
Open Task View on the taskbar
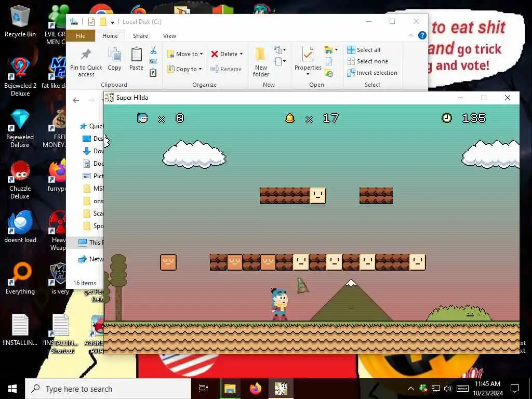pos(204,389)
